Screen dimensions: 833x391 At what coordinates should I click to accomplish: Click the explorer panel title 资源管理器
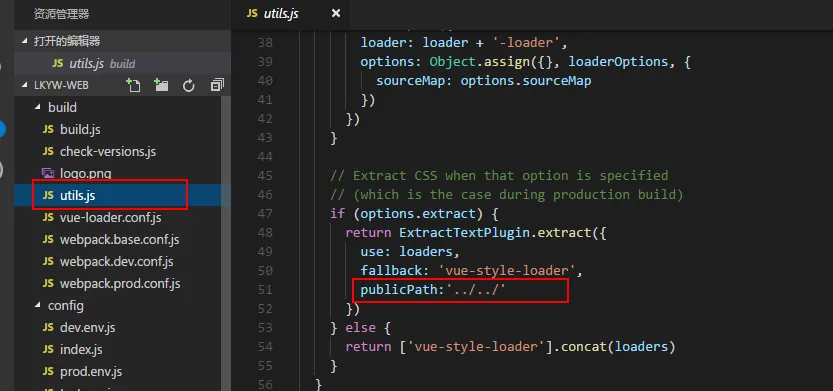62,14
